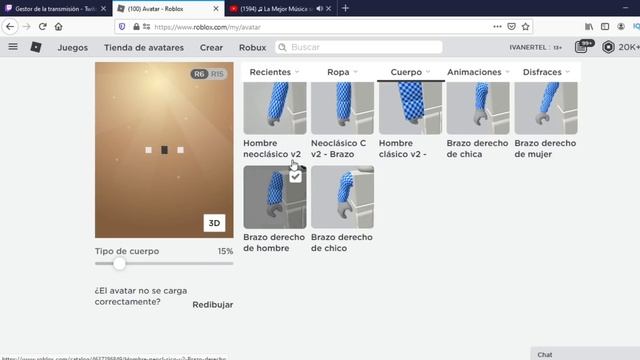Expand the Cuerpo dropdown arrow

click(428, 72)
